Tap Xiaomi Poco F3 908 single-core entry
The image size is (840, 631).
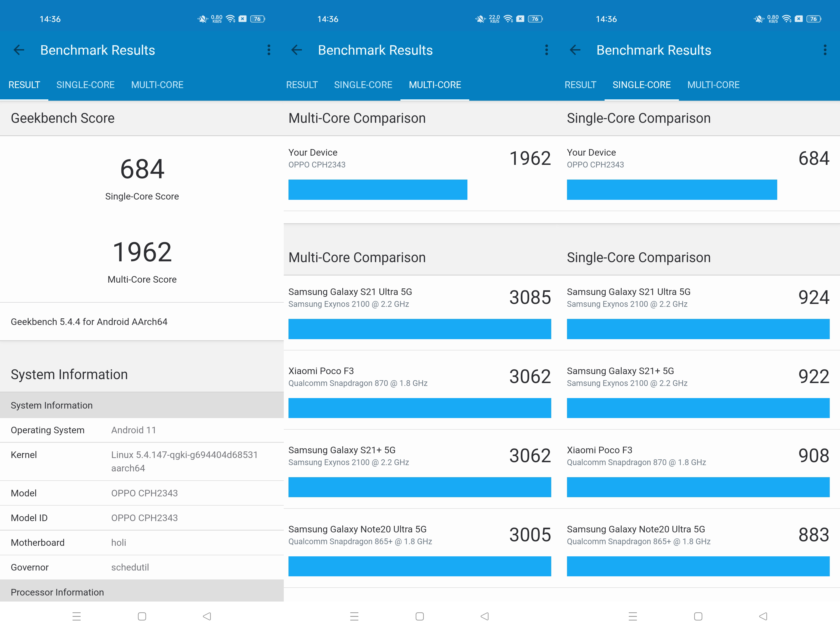point(698,469)
